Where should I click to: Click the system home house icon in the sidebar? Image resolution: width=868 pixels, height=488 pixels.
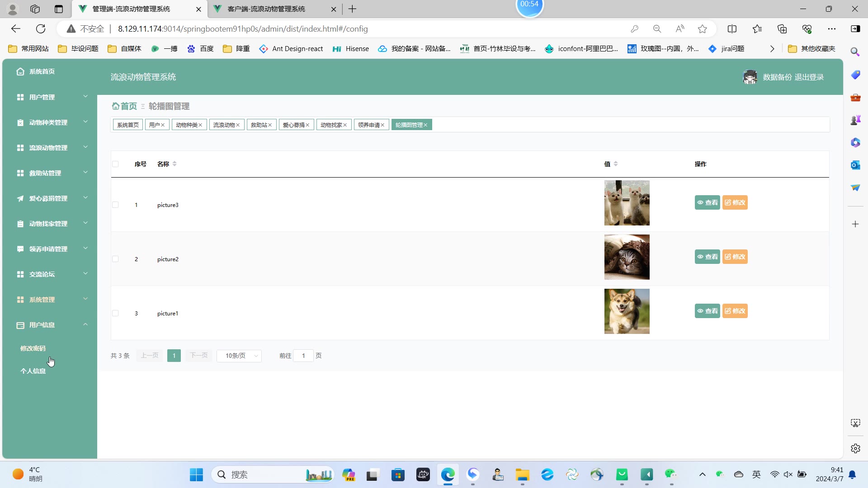coord(20,71)
